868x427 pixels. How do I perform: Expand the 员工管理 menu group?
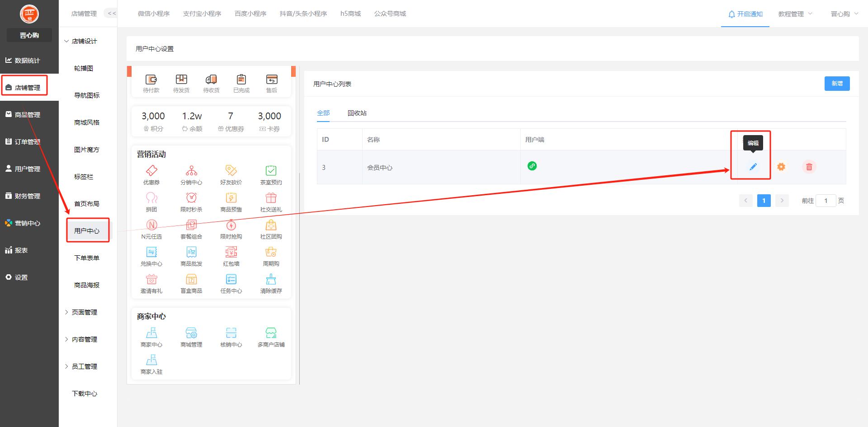pos(84,366)
